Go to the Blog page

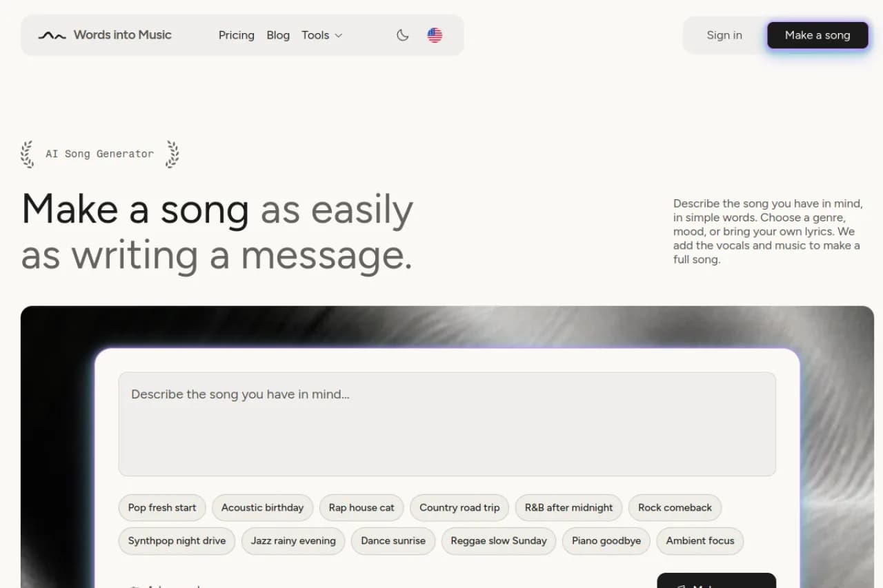tap(278, 35)
